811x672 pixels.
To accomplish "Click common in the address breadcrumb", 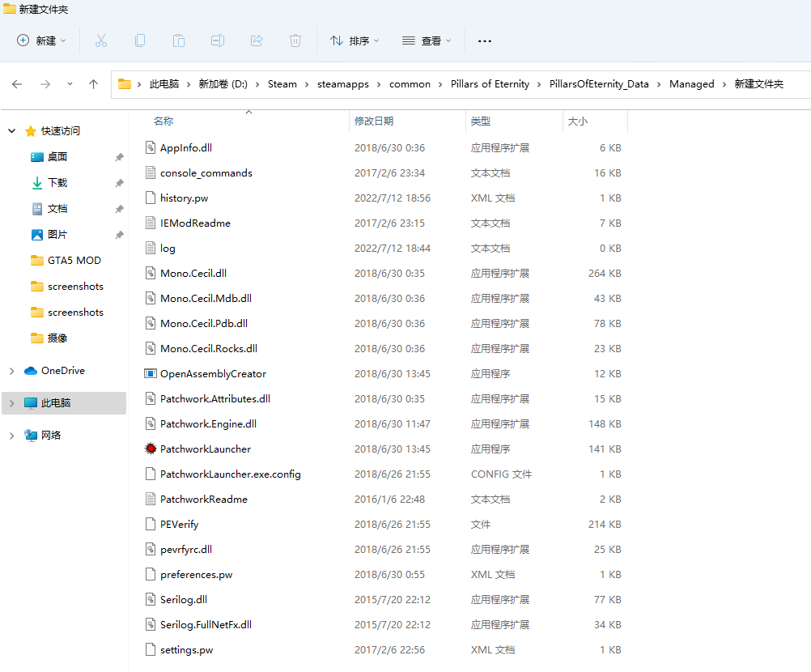I will [x=410, y=84].
